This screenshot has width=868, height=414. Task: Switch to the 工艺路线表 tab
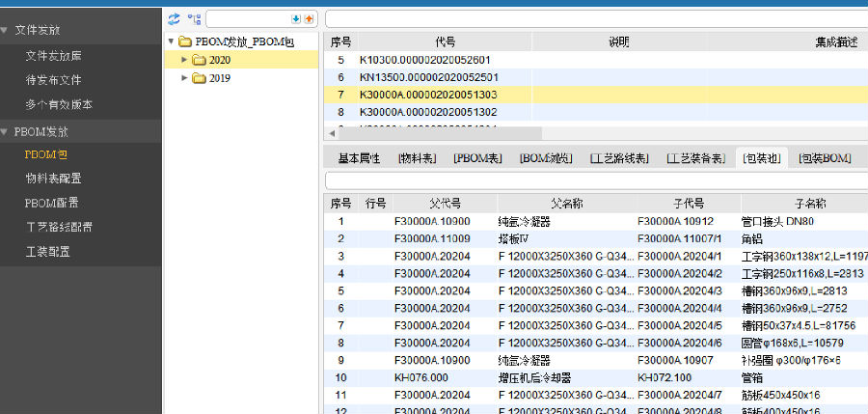pyautogui.click(x=618, y=158)
